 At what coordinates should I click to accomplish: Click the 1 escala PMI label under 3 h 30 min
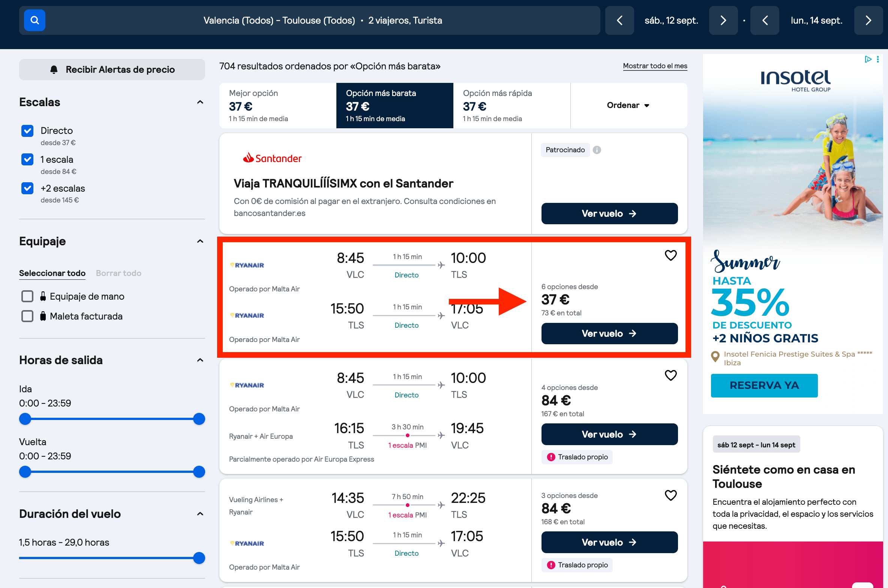(x=407, y=445)
